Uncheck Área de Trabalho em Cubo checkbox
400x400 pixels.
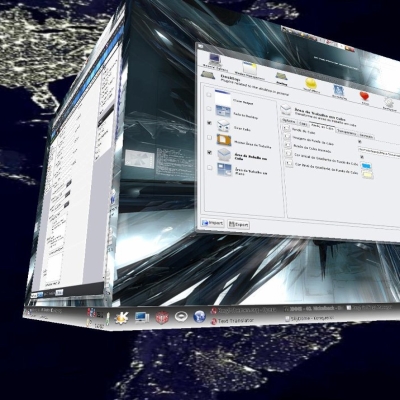coord(209,152)
